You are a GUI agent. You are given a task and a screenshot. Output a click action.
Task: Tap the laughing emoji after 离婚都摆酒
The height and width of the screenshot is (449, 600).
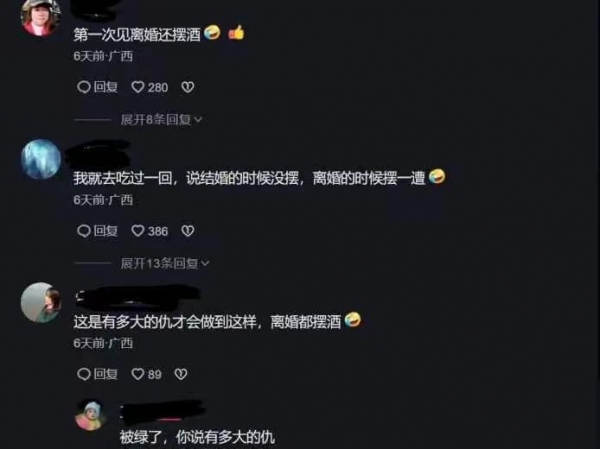[352, 320]
